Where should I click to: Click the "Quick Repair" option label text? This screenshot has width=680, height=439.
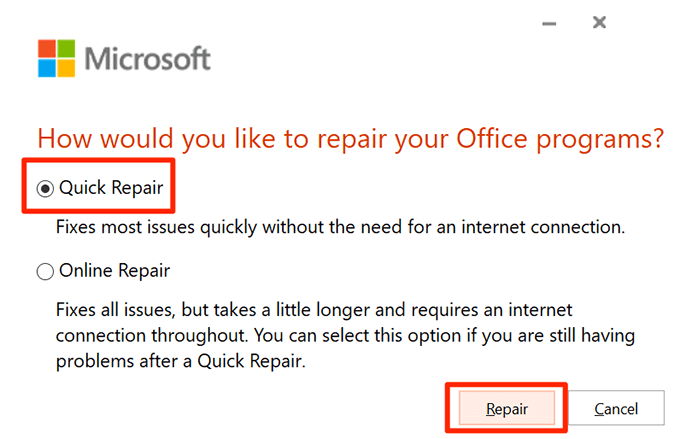111,187
